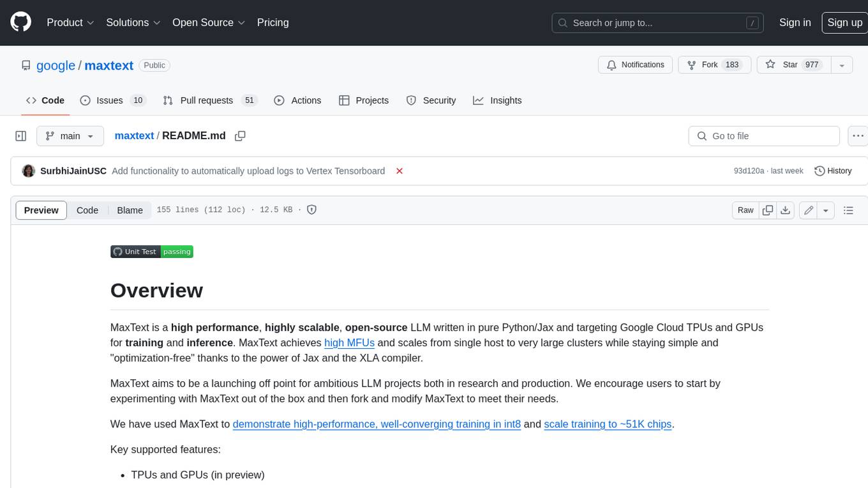Open the star lists dropdown arrow
The height and width of the screenshot is (488, 868).
[x=842, y=65]
